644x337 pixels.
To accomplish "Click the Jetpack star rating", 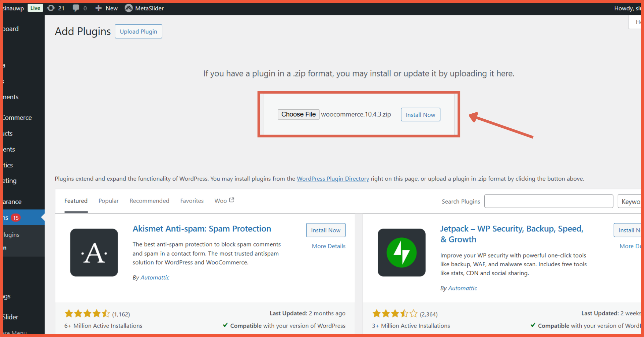I will [395, 314].
